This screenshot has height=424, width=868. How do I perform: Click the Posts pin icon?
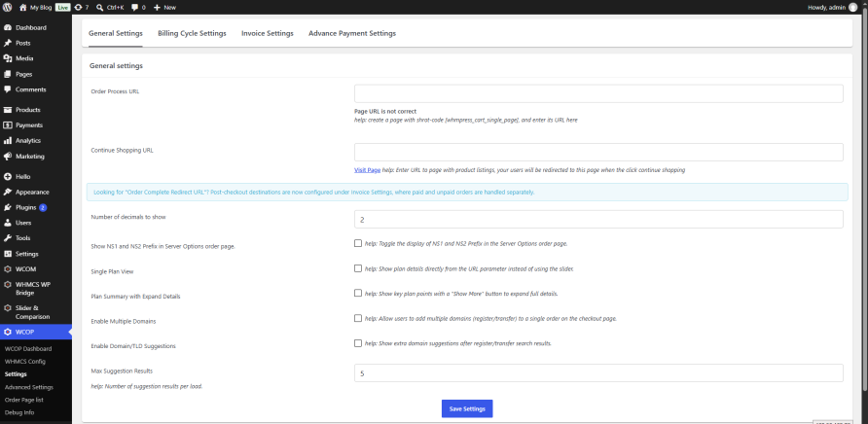click(8, 43)
